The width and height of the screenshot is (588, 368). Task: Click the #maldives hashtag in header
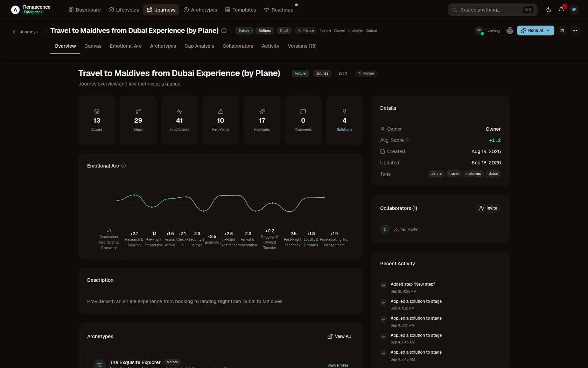(355, 30)
